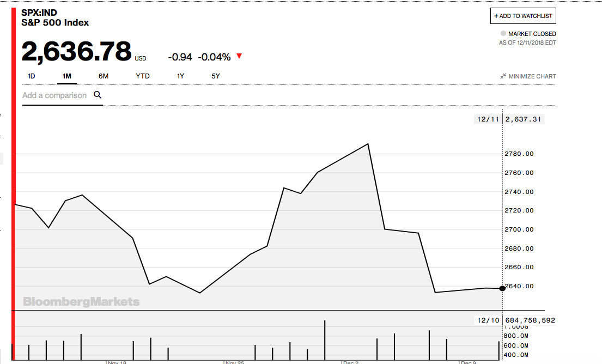Click the 12/11 crosshair date label

coord(488,119)
